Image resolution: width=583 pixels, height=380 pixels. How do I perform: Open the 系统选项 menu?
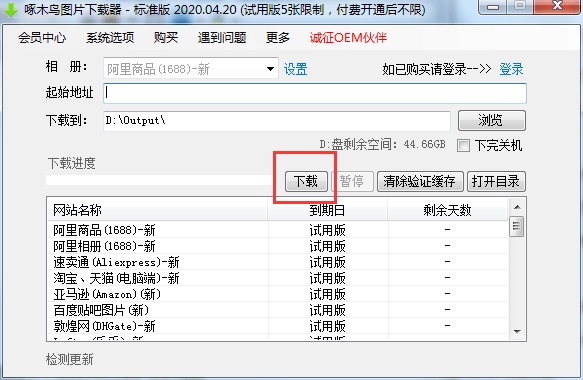[x=110, y=38]
